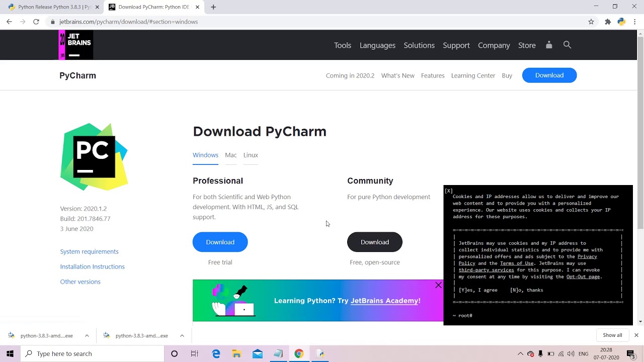This screenshot has height=362, width=644.
Task: Open Other versions link
Action: point(80,282)
